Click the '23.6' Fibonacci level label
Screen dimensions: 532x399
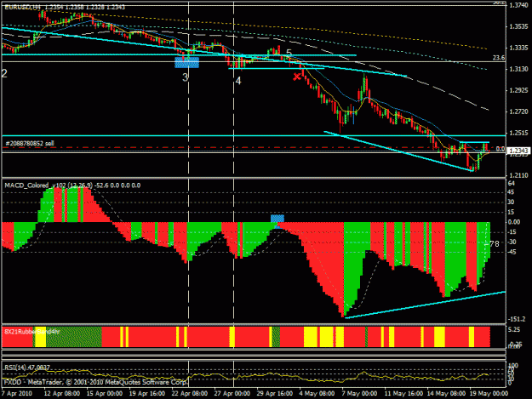(499, 58)
